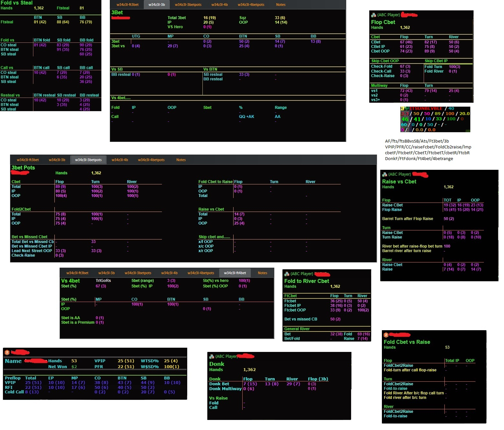Open Notes tab in 3bet Pots panel
Image resolution: width=504 pixels, height=430 pixels.
point(181,160)
